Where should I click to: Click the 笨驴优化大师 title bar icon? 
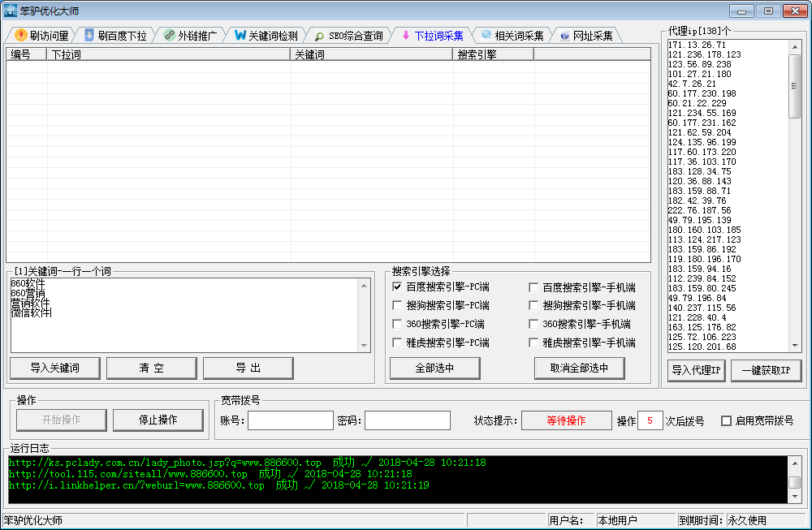pos(11,11)
